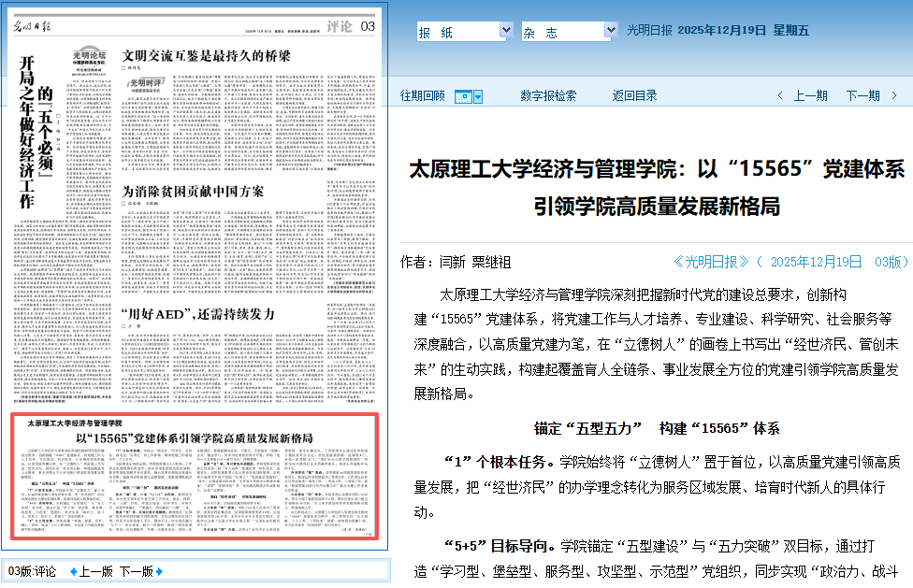The height and width of the screenshot is (588, 913).
Task: Open the 往期回顾 calendar icon
Action: [463, 96]
